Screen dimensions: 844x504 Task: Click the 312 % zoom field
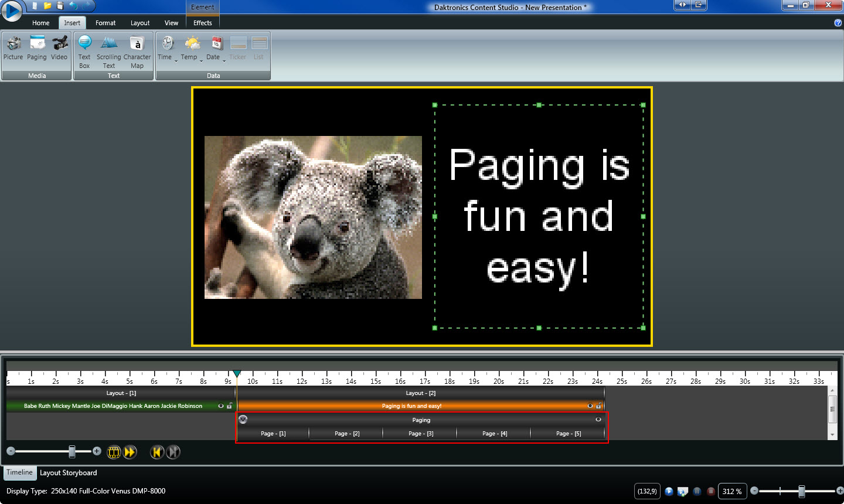pyautogui.click(x=732, y=491)
